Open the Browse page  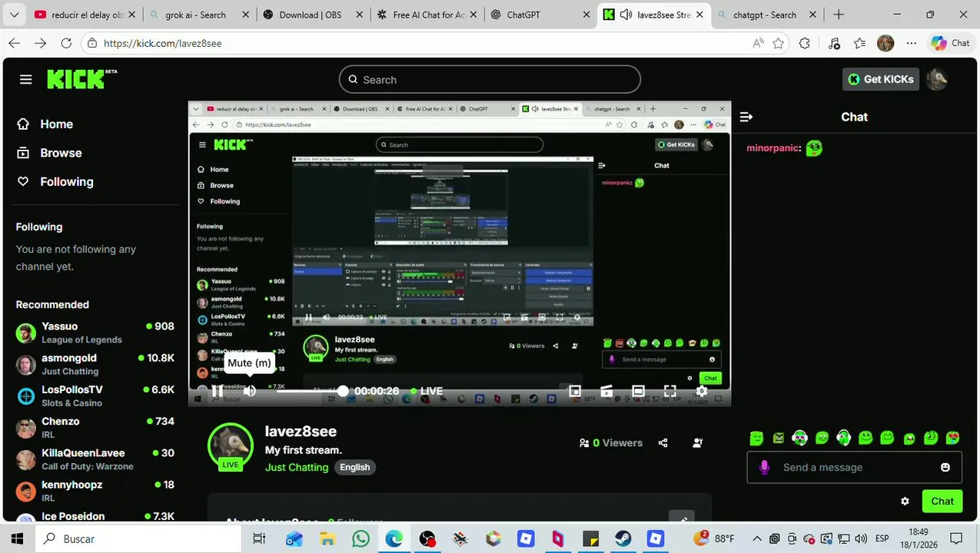click(50, 153)
